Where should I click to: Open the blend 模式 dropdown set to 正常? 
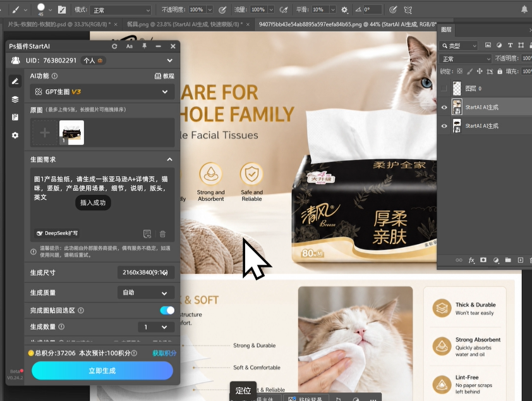pyautogui.click(x=121, y=10)
